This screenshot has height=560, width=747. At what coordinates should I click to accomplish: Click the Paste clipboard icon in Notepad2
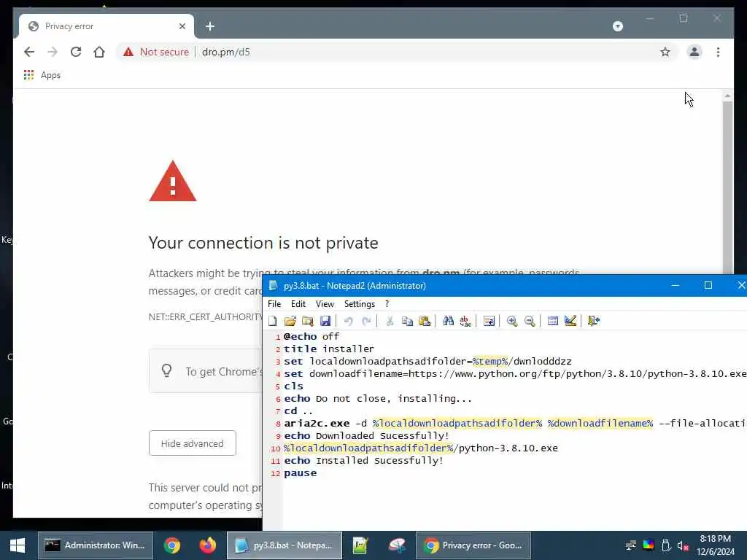pyautogui.click(x=425, y=321)
